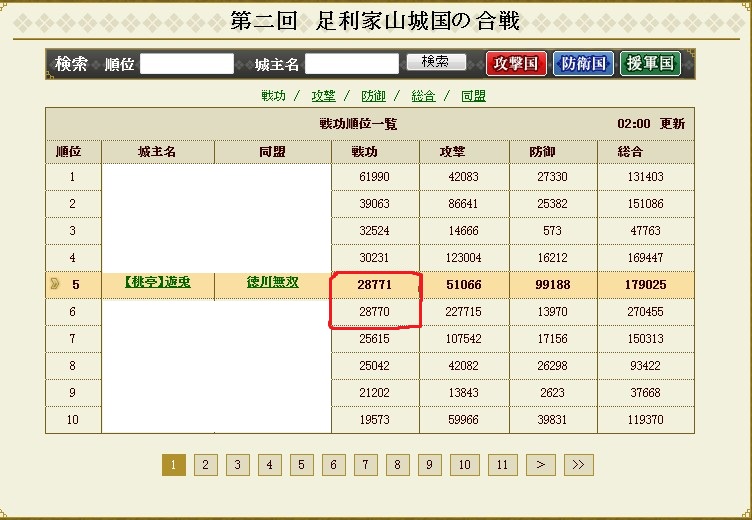Click the gray 検索 button

coord(436,61)
